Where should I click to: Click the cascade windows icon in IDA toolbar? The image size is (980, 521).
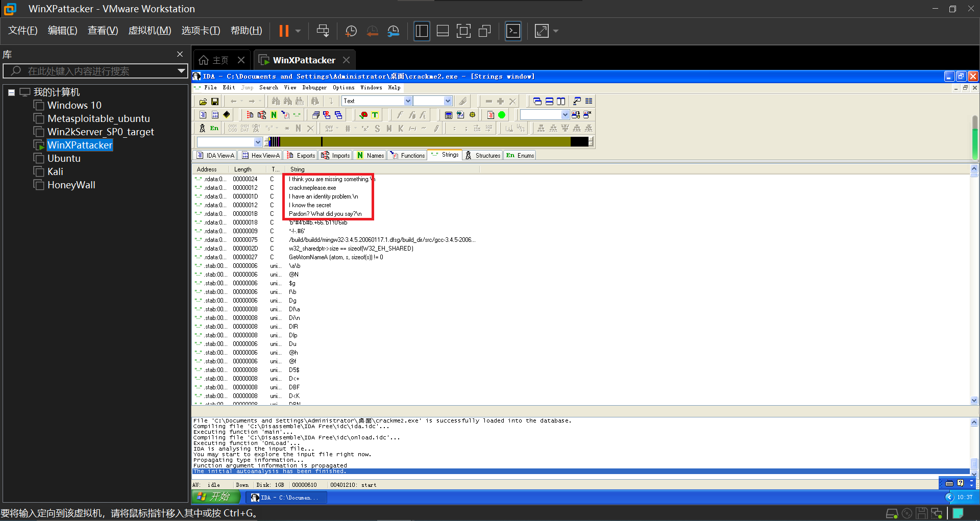coord(537,101)
